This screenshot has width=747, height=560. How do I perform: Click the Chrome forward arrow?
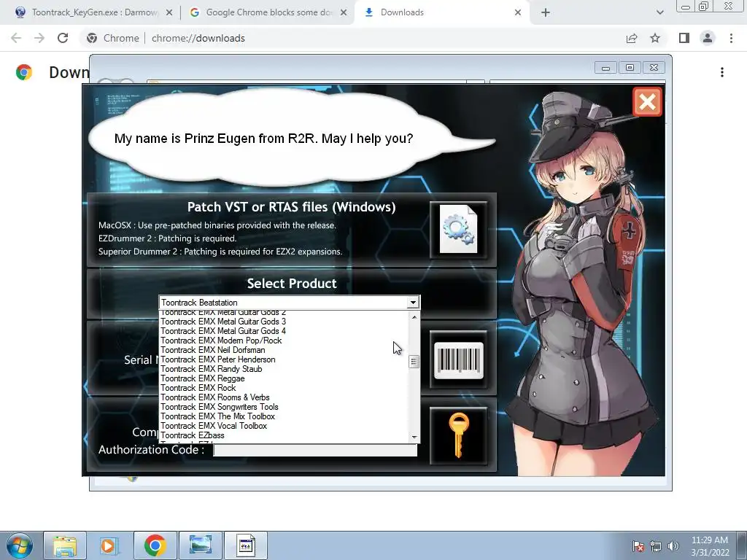pos(39,38)
